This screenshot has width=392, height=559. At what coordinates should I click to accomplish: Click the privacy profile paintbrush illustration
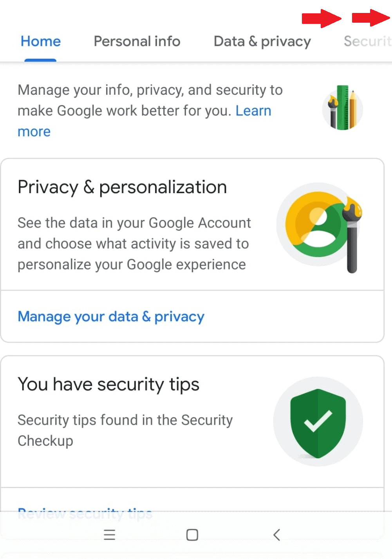319,227
